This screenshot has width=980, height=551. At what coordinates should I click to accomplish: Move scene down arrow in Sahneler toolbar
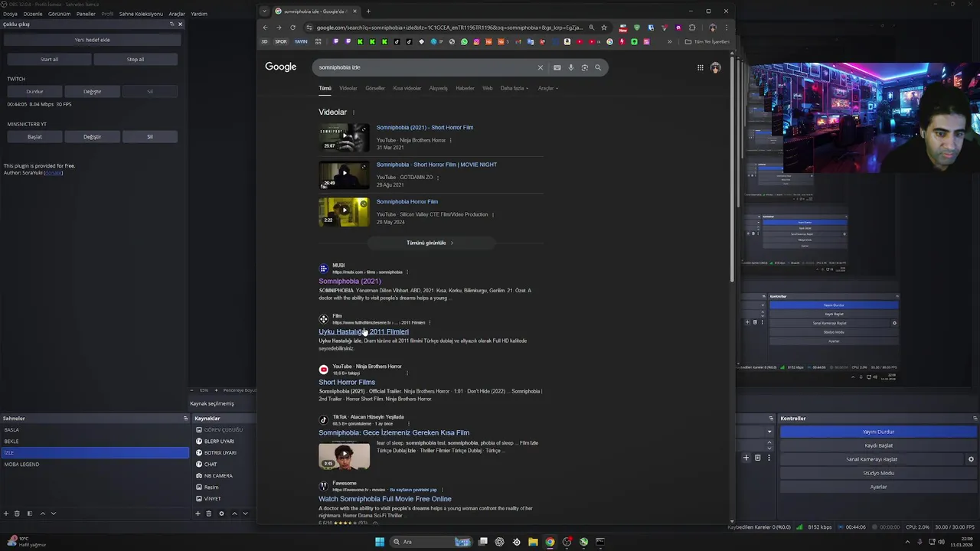[54, 514]
